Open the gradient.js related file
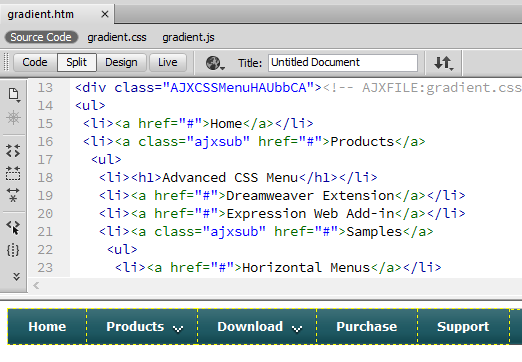522x362 pixels. click(x=188, y=37)
